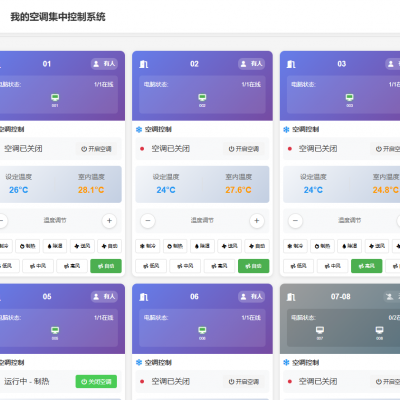Click the 07-08 room number heading
Image resolution: width=400 pixels, height=400 pixels.
pyautogui.click(x=340, y=296)
